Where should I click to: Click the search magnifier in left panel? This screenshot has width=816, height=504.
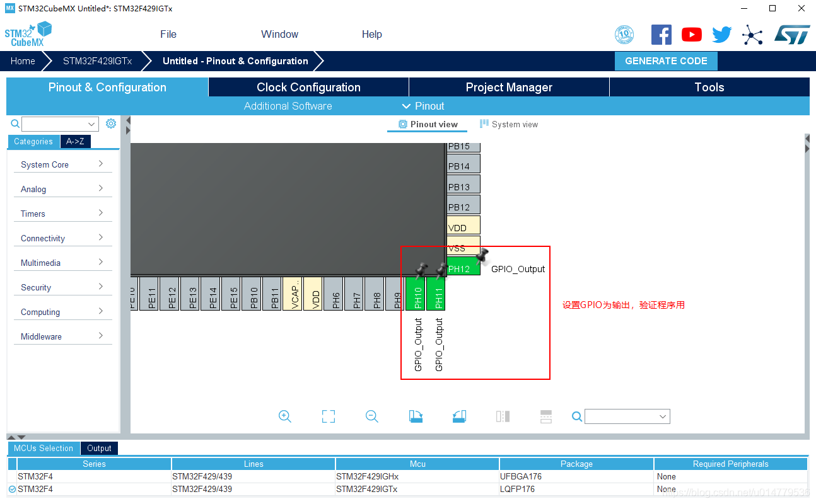click(15, 124)
